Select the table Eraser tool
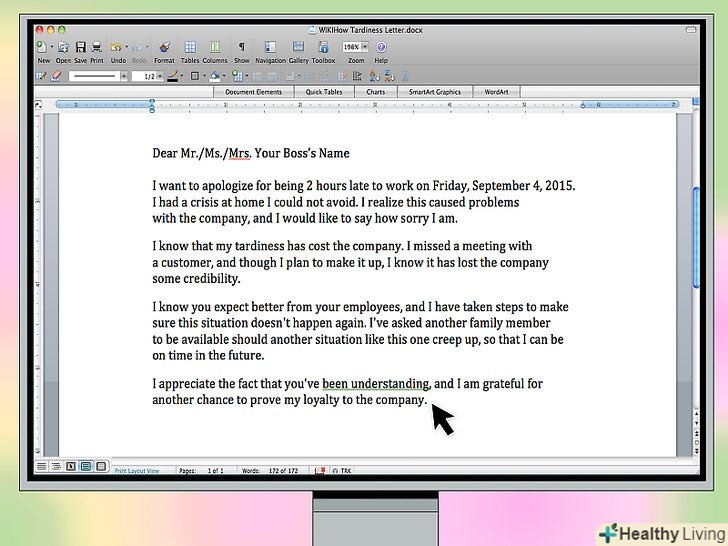Viewport: 728px width, 546px height. tap(56, 76)
